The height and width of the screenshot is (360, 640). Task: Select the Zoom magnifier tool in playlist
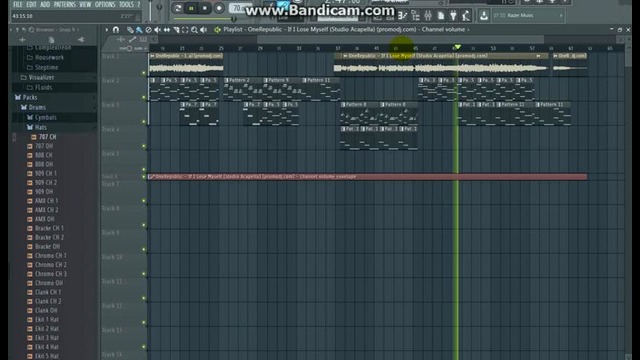[195, 30]
